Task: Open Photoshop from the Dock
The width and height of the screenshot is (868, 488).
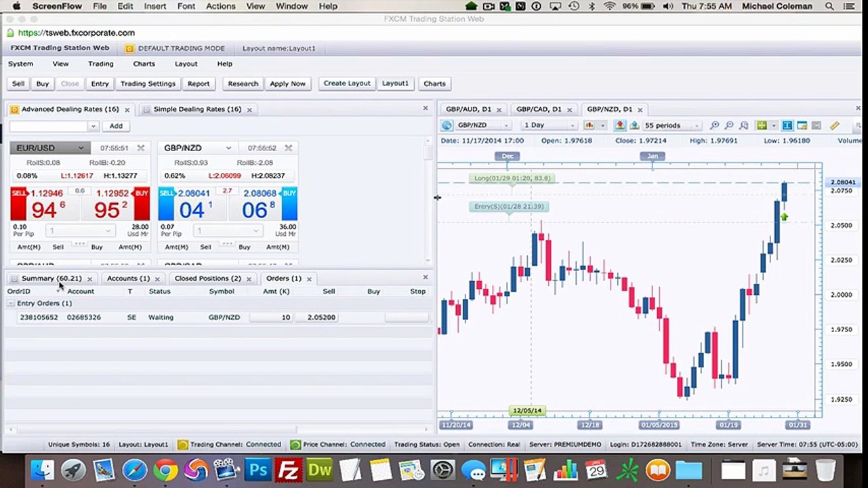Action: 257,470
